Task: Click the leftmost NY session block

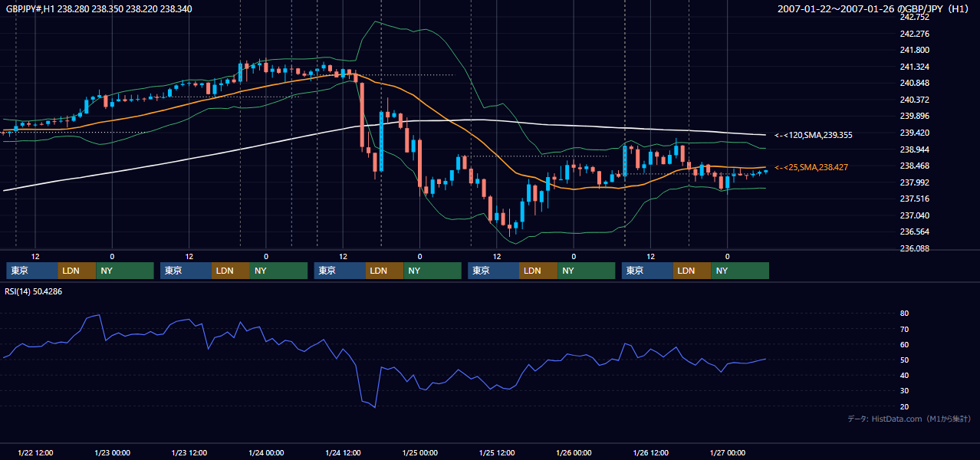Action: click(125, 271)
